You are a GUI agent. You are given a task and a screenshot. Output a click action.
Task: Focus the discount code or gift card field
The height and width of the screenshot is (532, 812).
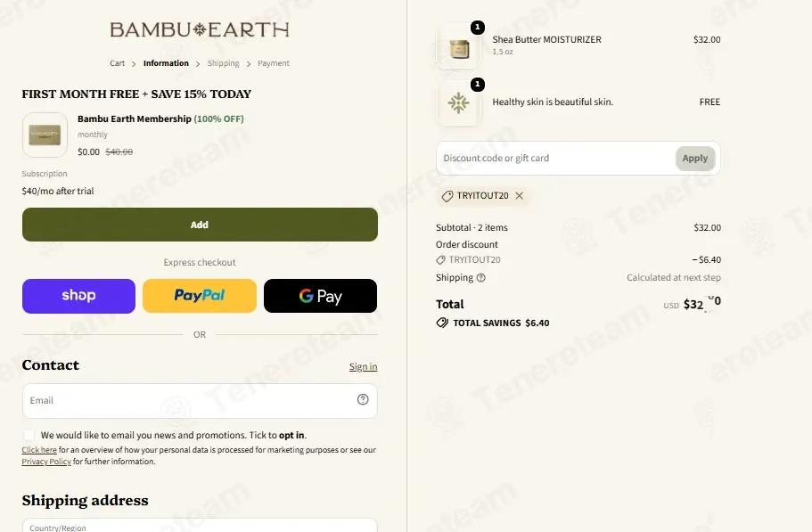(556, 159)
